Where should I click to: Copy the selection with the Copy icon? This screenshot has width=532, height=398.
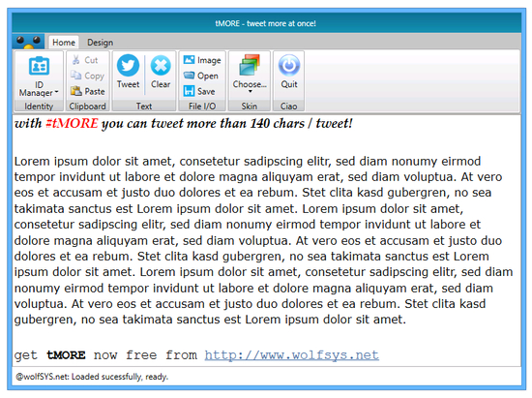click(x=75, y=76)
